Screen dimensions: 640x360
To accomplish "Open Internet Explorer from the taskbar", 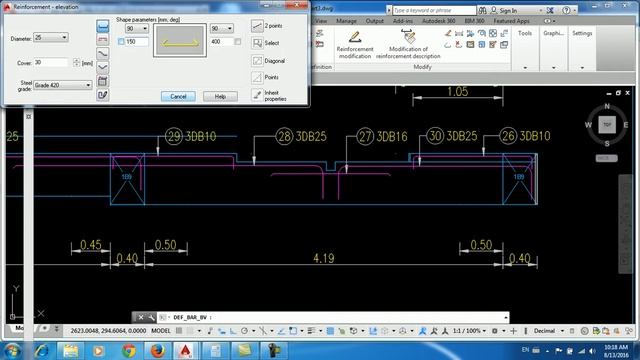I will pyautogui.click(x=42, y=351).
